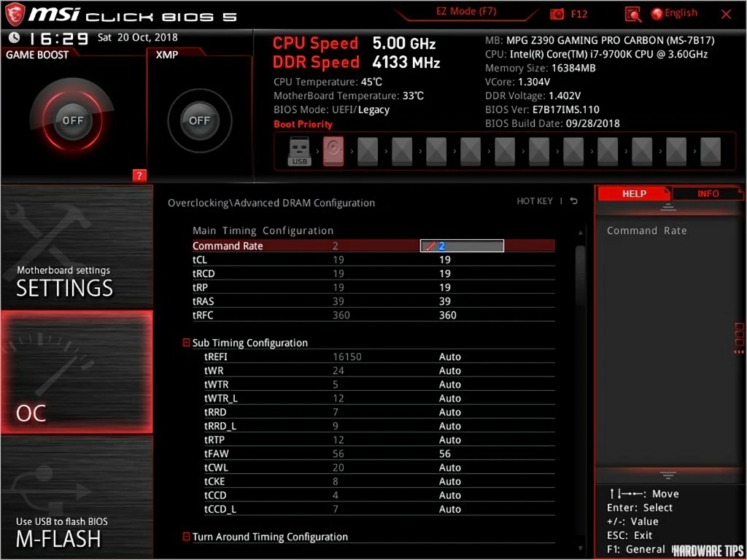Collapse Sub Timing Configuration section
Image resolution: width=747 pixels, height=560 pixels.
click(186, 343)
